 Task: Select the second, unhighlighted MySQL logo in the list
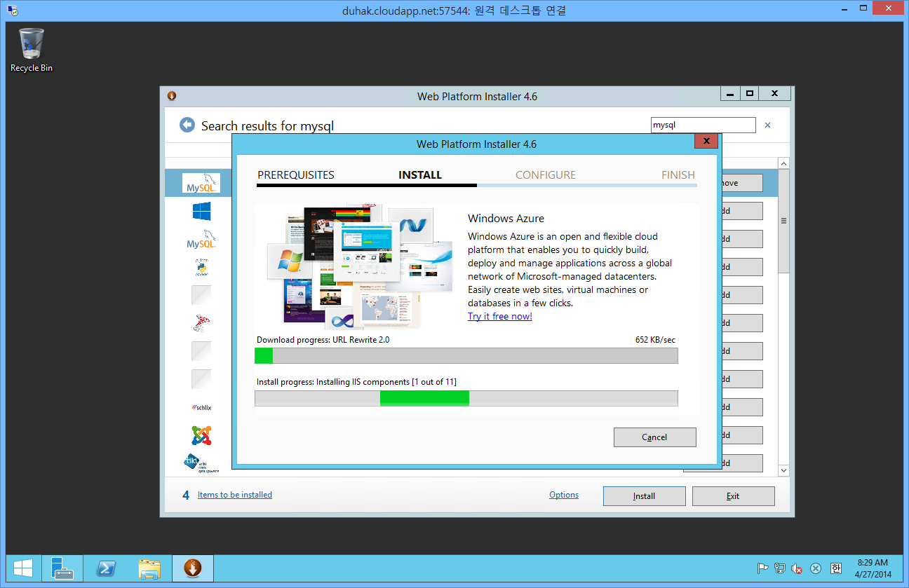[201, 239]
